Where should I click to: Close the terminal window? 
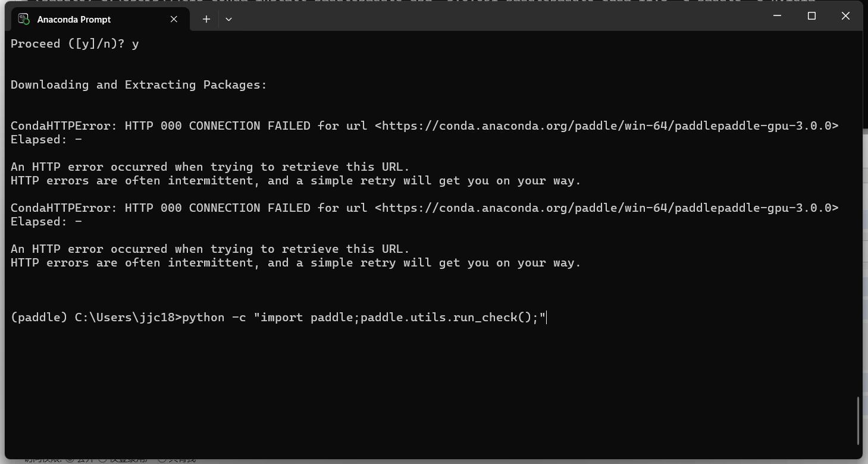click(x=845, y=16)
